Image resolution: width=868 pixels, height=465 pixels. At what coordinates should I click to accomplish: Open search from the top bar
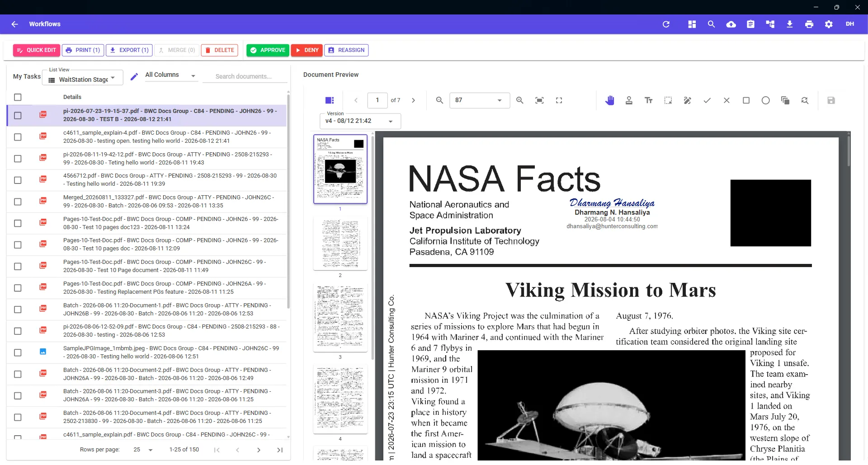(711, 24)
